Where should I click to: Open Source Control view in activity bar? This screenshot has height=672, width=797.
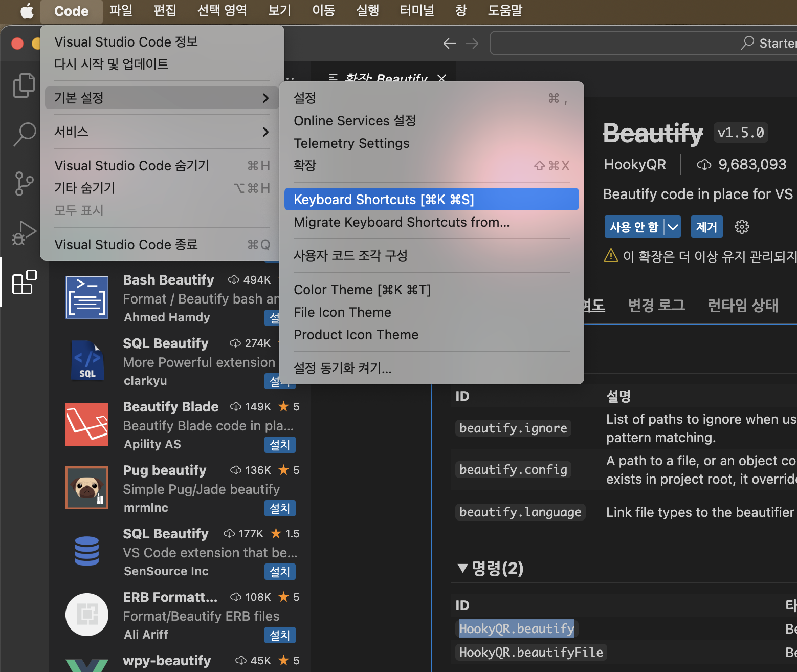(x=24, y=183)
